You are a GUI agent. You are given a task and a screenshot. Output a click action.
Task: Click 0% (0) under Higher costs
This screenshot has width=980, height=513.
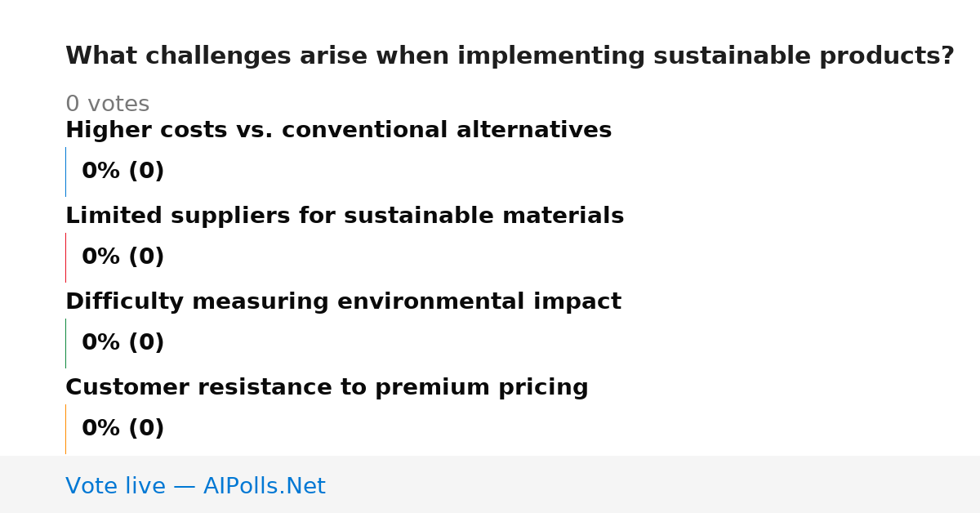tap(122, 172)
